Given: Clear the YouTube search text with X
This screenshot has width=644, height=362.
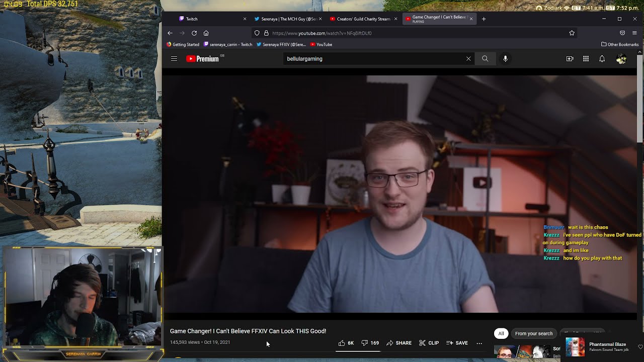Looking at the screenshot, I should [x=468, y=59].
